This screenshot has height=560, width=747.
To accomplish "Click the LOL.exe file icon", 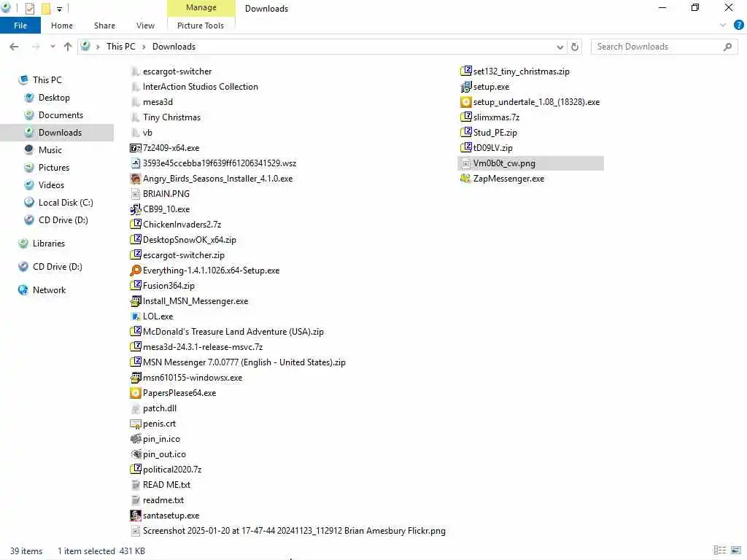I will tap(135, 316).
